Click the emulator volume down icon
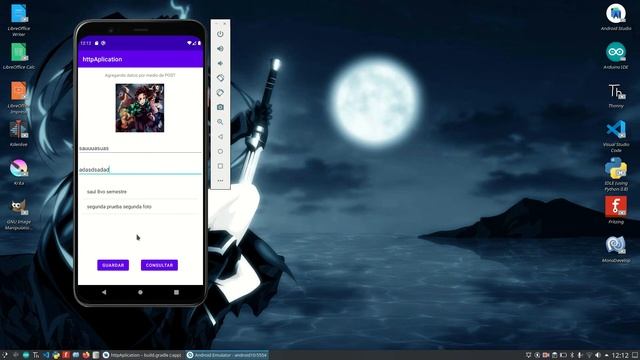 pos(220,63)
